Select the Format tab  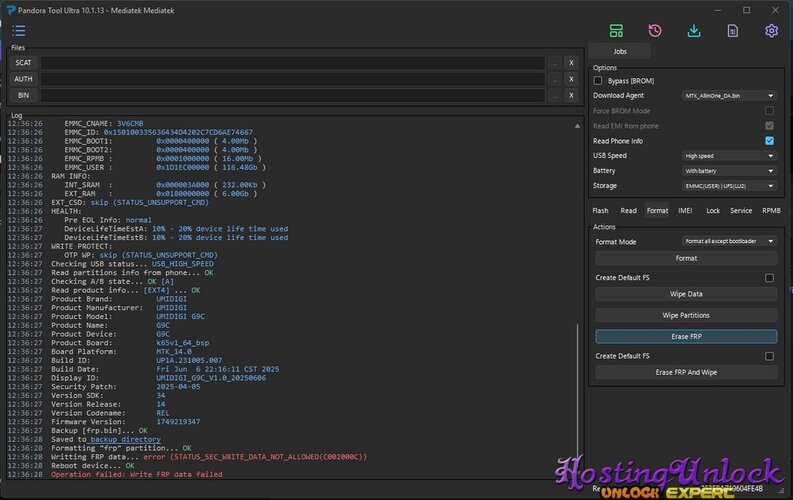[657, 210]
